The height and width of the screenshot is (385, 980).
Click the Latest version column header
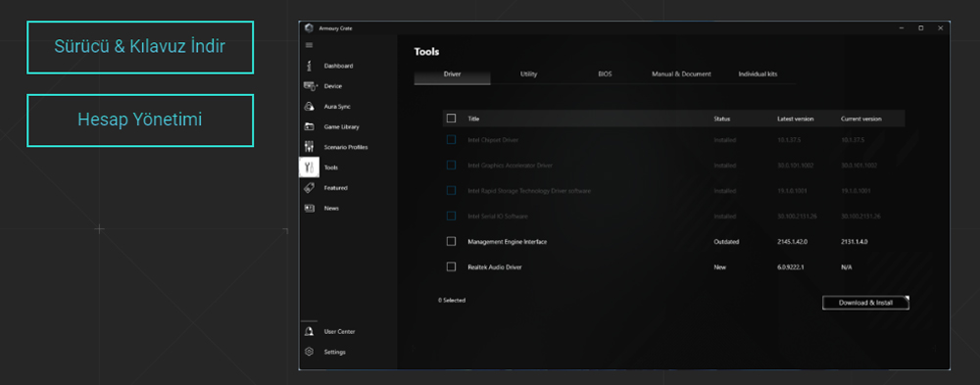pos(796,119)
